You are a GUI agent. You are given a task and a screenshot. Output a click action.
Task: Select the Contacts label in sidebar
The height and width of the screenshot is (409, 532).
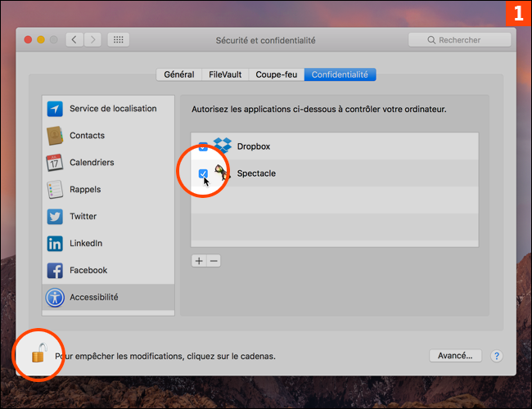88,136
